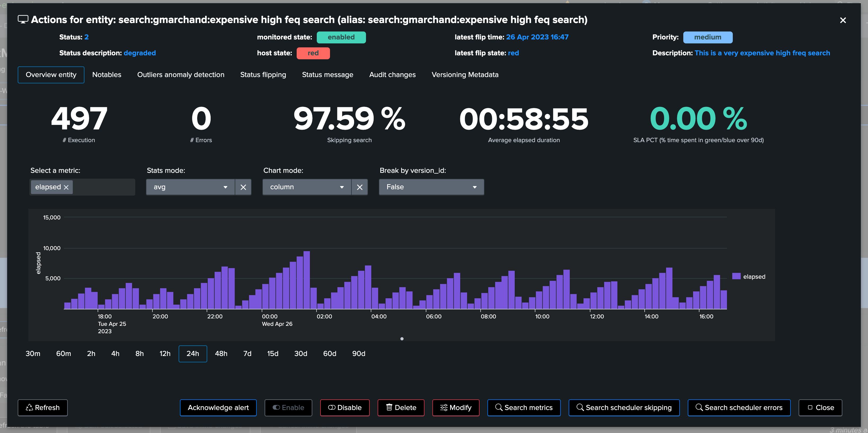Click the tallest chart bar near 01:00
This screenshot has height=433, width=868.
(x=307, y=280)
